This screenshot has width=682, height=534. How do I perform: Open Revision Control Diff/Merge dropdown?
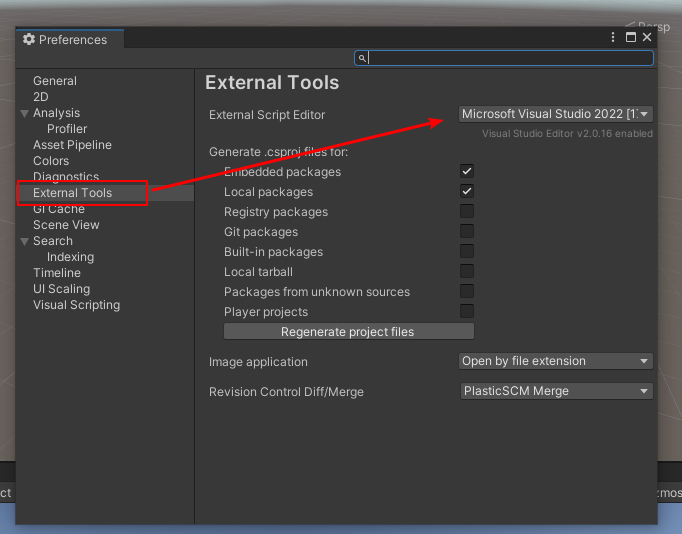(x=557, y=391)
